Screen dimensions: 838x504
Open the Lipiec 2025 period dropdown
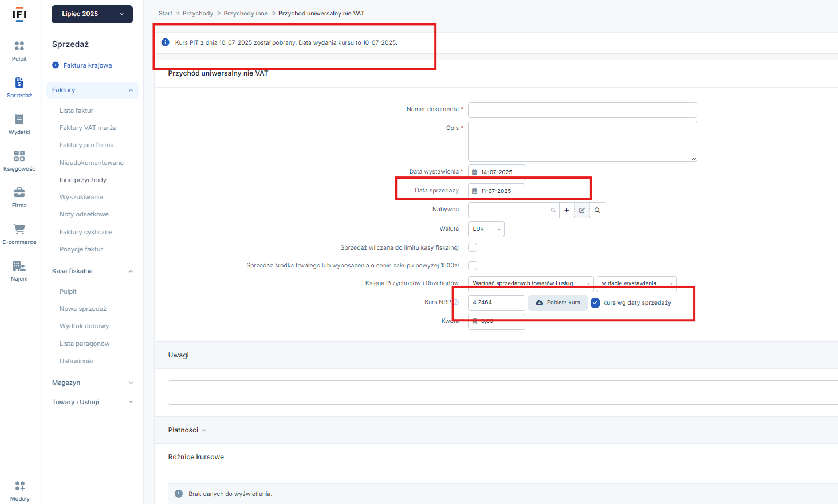click(92, 14)
